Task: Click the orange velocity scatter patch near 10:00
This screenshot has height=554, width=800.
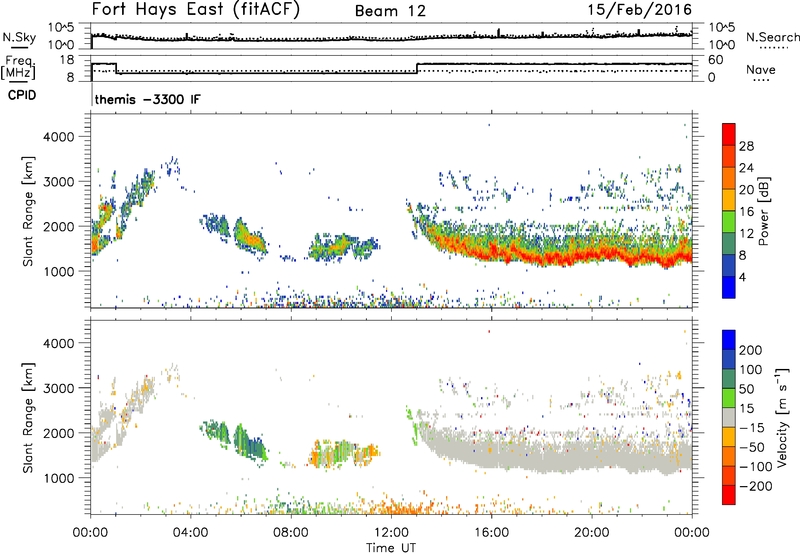Action: pyautogui.click(x=345, y=453)
